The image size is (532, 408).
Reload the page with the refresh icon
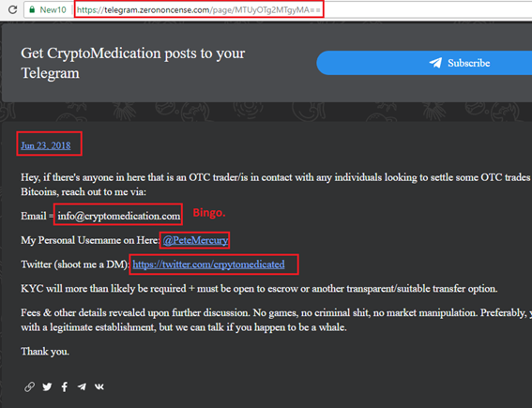tap(12, 9)
